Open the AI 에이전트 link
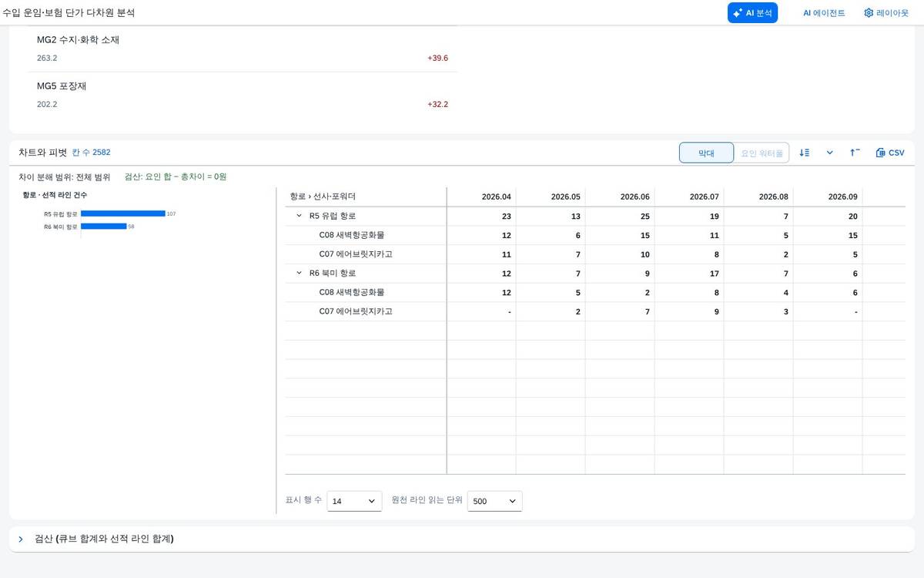 point(823,13)
